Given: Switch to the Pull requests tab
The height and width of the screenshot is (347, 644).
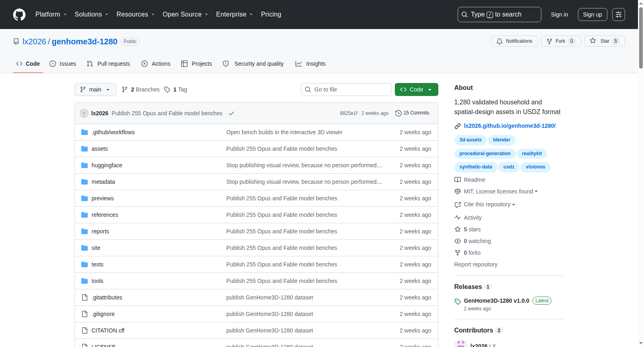Looking at the screenshot, I should coord(108,64).
